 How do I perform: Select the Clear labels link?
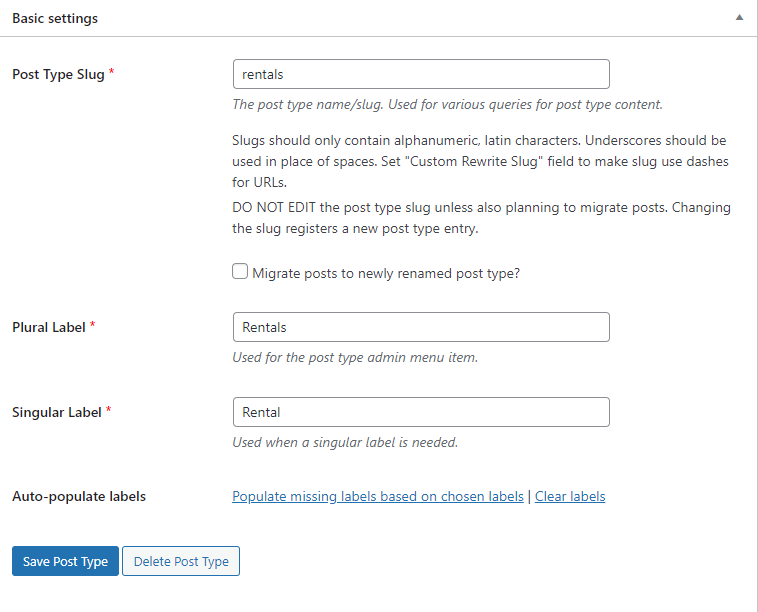[570, 496]
